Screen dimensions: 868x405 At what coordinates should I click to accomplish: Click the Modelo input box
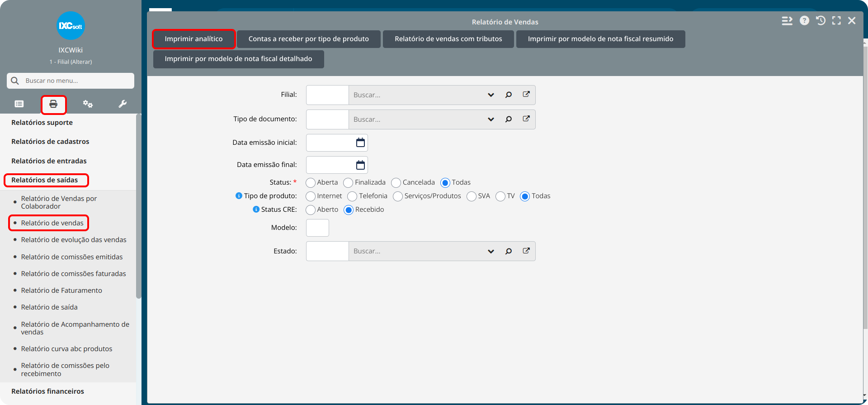pyautogui.click(x=317, y=228)
